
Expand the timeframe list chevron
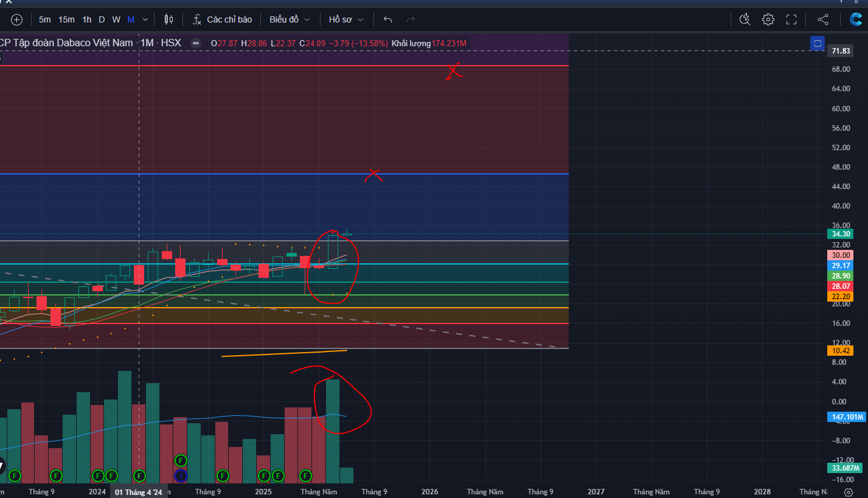[x=145, y=19]
